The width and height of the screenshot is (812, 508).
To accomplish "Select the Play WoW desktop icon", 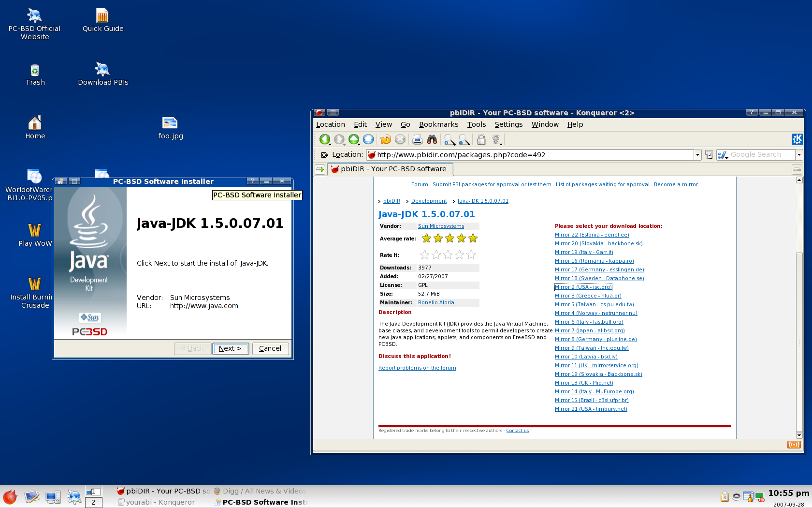I will [x=35, y=235].
